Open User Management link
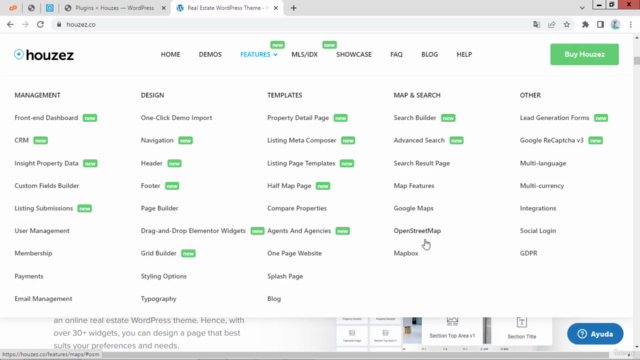This screenshot has width=640, height=360. click(x=42, y=231)
